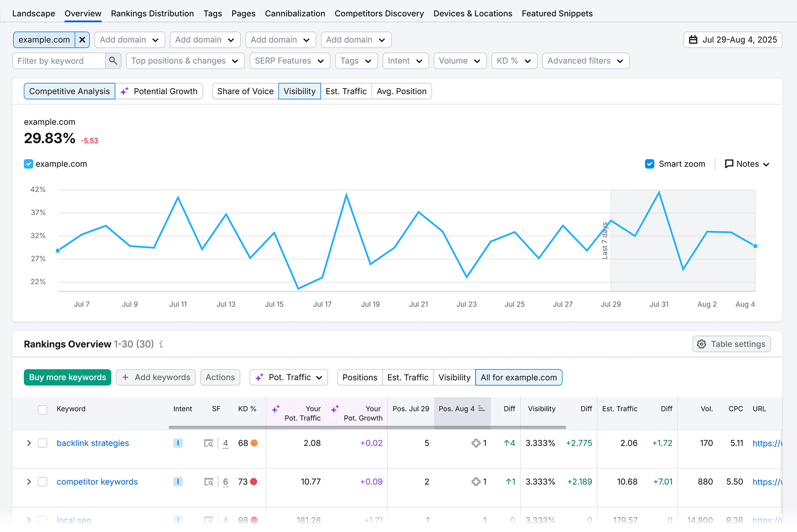
Task: Open the competitor keywords keyword link
Action: (97, 482)
